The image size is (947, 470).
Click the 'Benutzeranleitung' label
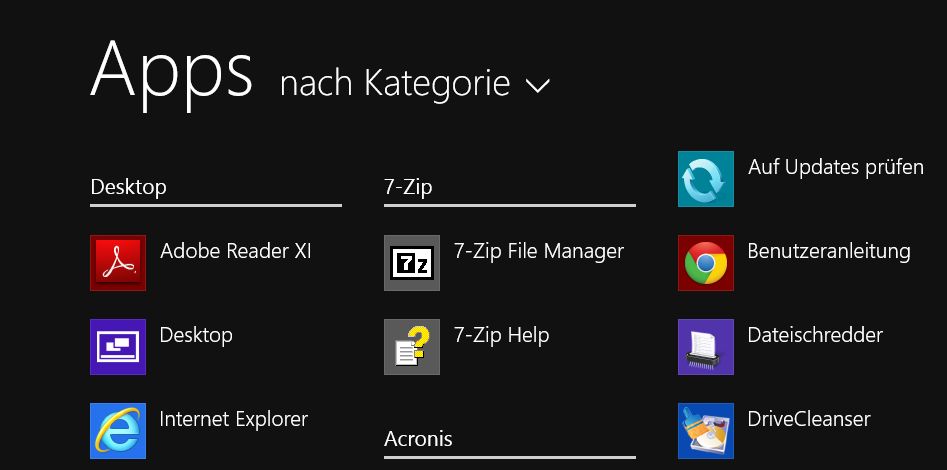coord(829,251)
